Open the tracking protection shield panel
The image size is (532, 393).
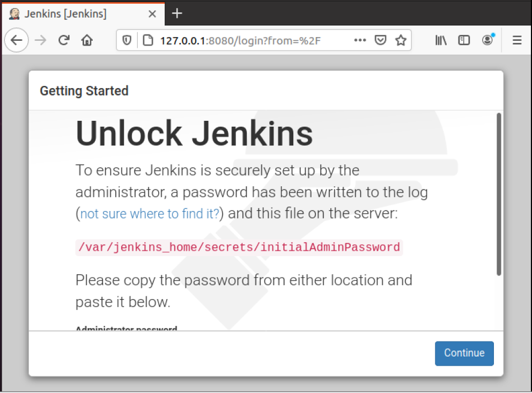127,40
